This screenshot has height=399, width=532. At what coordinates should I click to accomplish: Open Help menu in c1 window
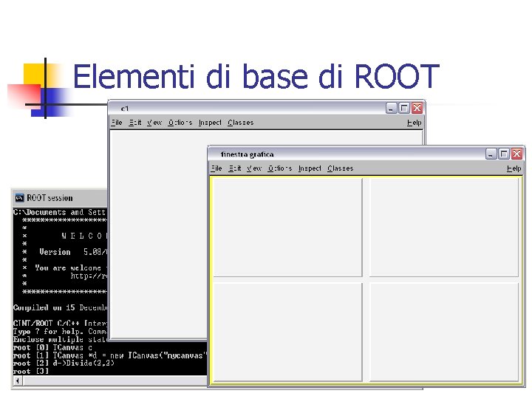(415, 123)
